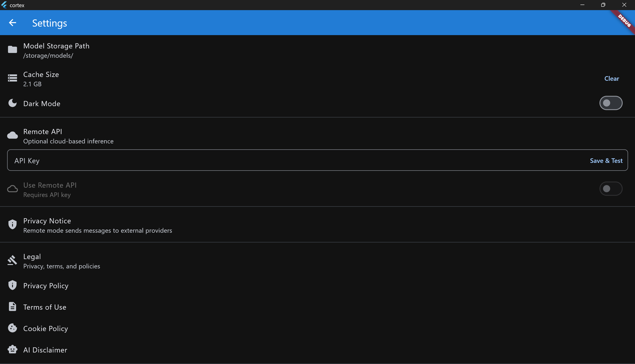
Task: Select the Model Storage Path setting
Action: 56,50
